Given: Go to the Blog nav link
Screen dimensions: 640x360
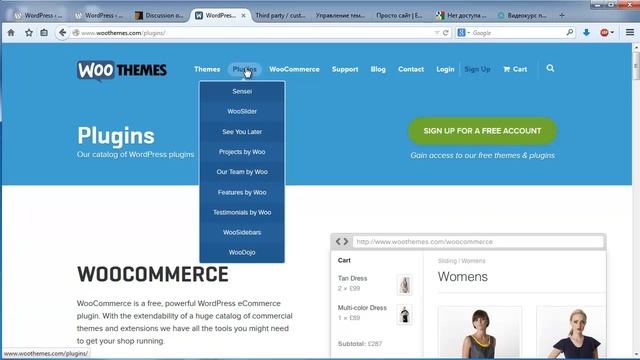Looking at the screenshot, I should (378, 69).
